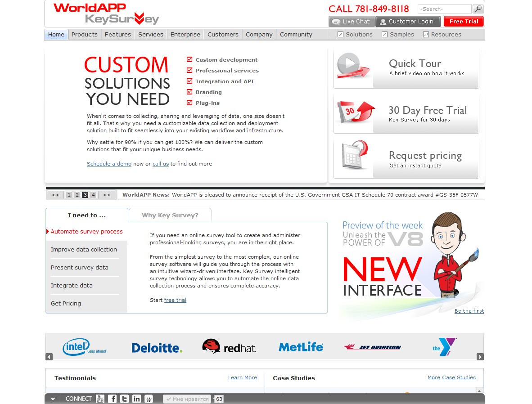Click the WorldAPP KeySurvey logo

coord(106,13)
